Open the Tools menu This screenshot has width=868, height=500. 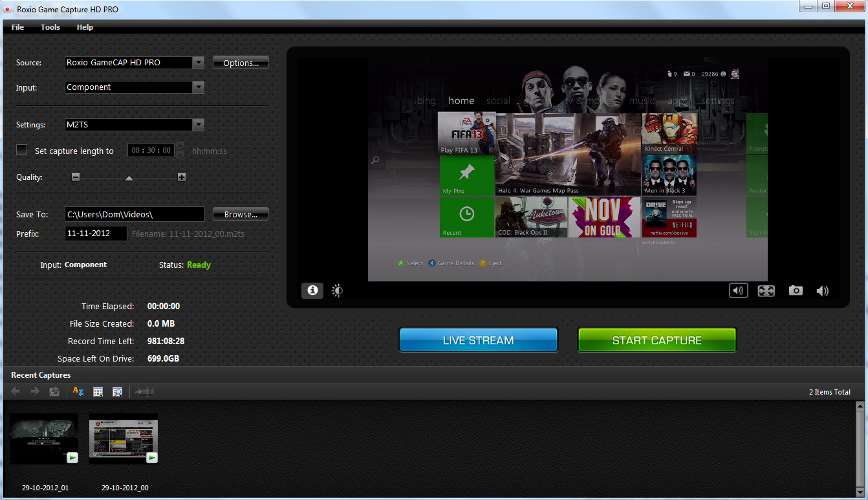(50, 27)
